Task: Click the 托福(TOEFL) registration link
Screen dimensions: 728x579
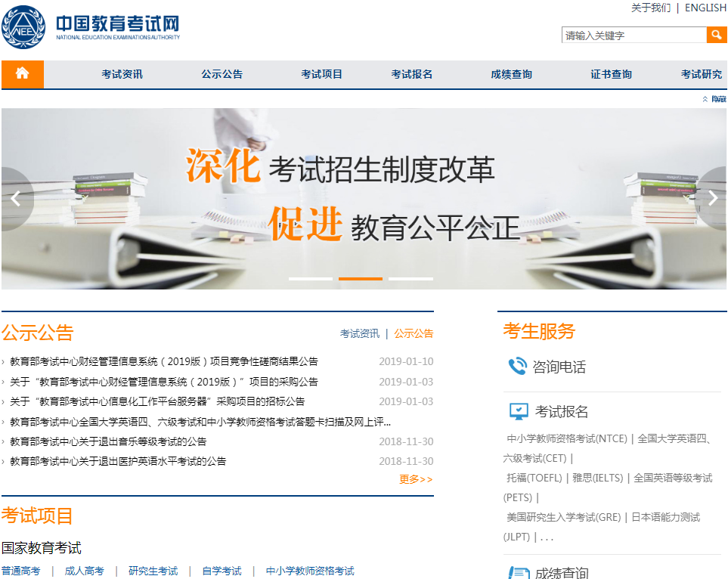Action: 534,478
